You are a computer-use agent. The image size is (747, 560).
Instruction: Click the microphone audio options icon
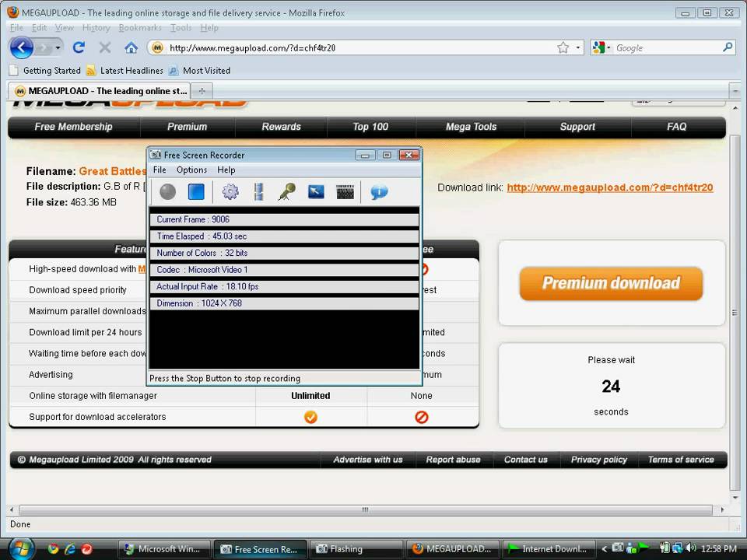point(287,192)
